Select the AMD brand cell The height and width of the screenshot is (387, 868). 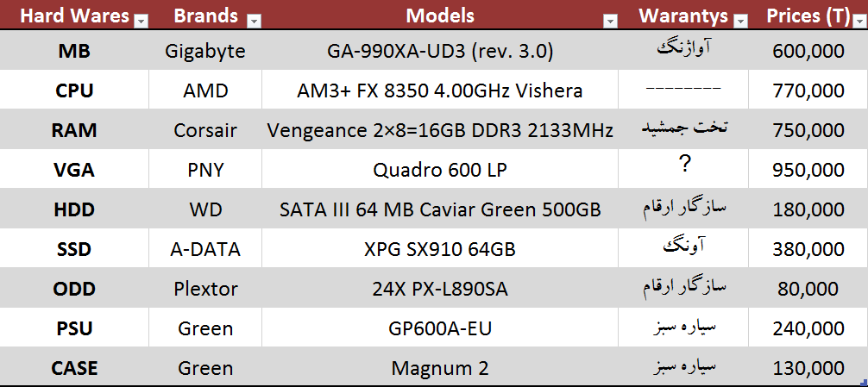pos(204,91)
